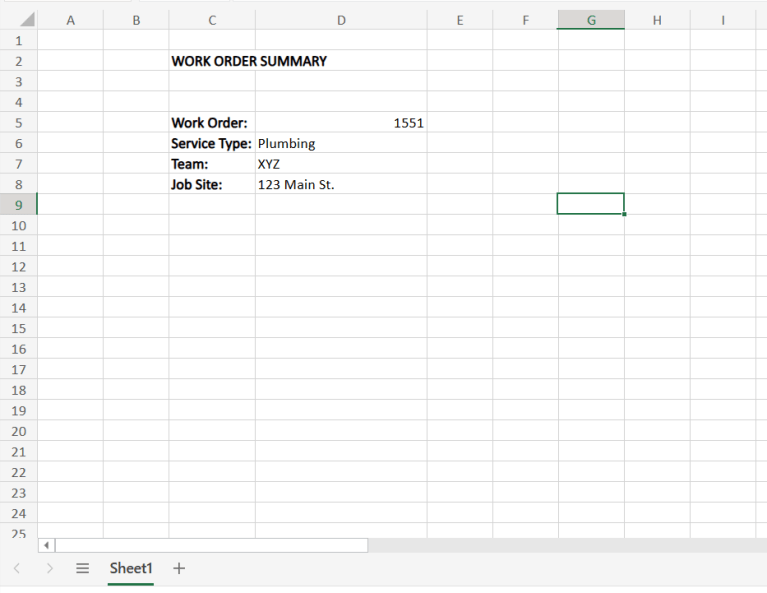Select the cell containing 1551
Image resolution: width=767 pixels, height=593 pixels.
341,123
